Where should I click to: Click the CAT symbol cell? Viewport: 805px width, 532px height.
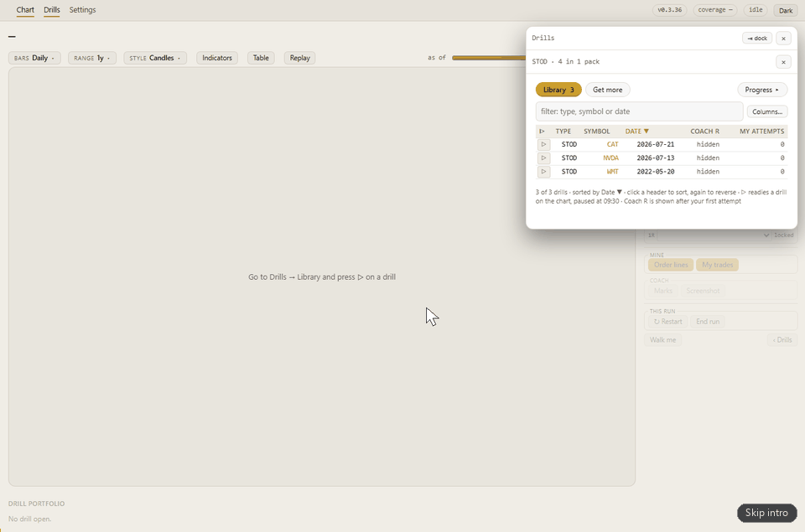click(x=612, y=145)
